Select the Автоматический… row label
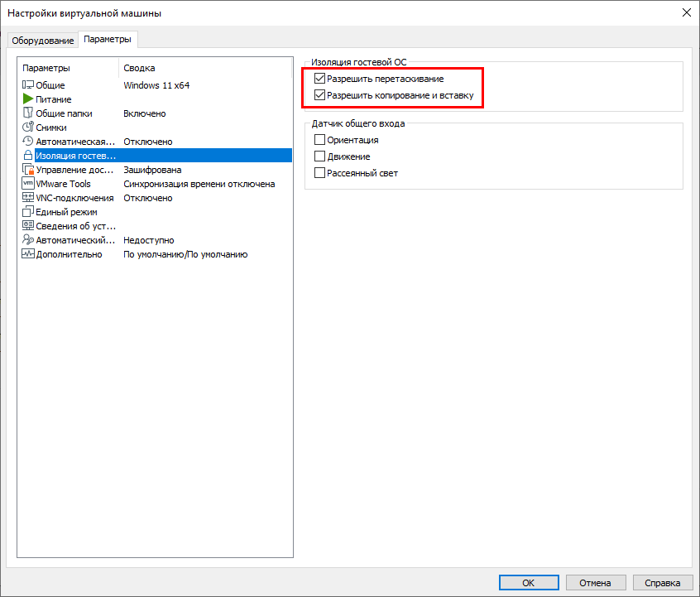This screenshot has height=597, width=700. pyautogui.click(x=75, y=240)
